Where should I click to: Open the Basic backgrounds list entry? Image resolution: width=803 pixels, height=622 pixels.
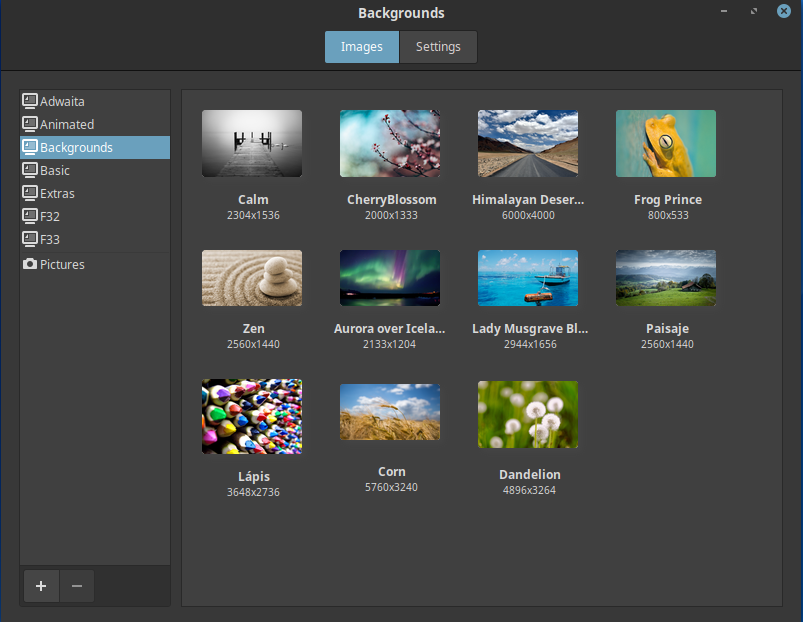55,170
